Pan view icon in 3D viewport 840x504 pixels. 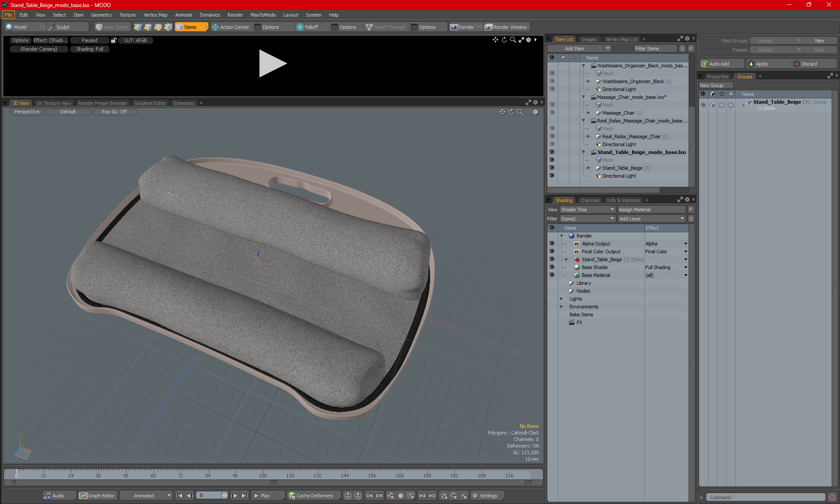point(502,112)
